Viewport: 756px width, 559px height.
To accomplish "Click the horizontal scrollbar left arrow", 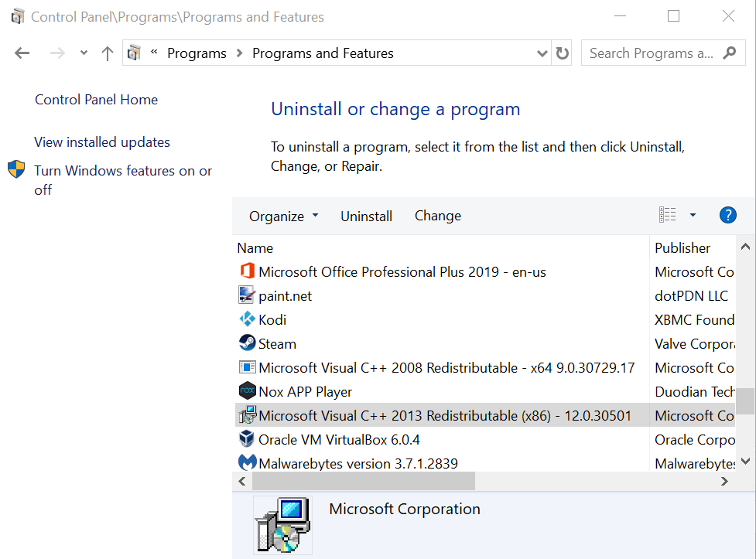I will (242, 481).
